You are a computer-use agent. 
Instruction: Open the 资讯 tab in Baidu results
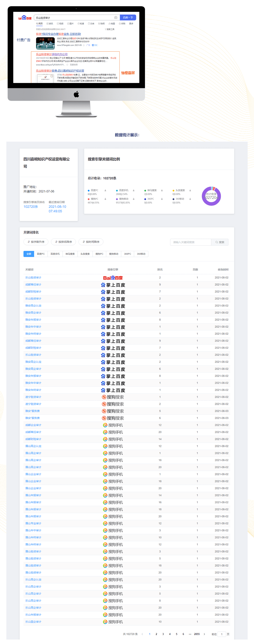click(x=50, y=24)
